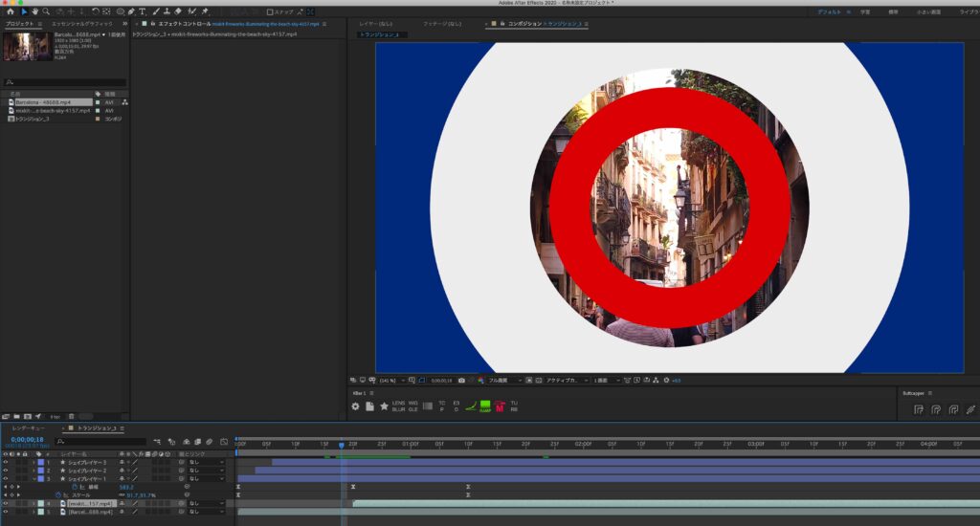Select the Eraser tool

coord(178,11)
